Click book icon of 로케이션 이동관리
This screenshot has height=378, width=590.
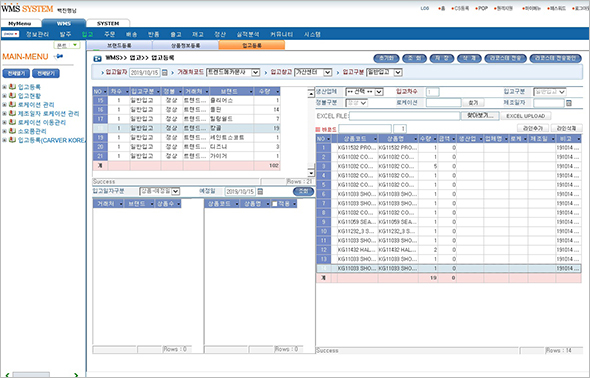pyautogui.click(x=12, y=122)
